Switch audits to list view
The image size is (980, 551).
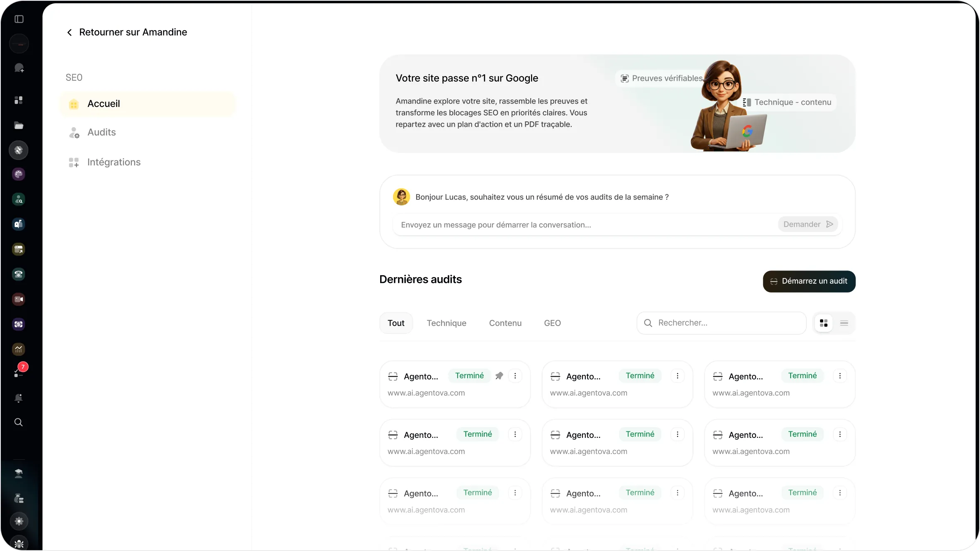pos(844,323)
